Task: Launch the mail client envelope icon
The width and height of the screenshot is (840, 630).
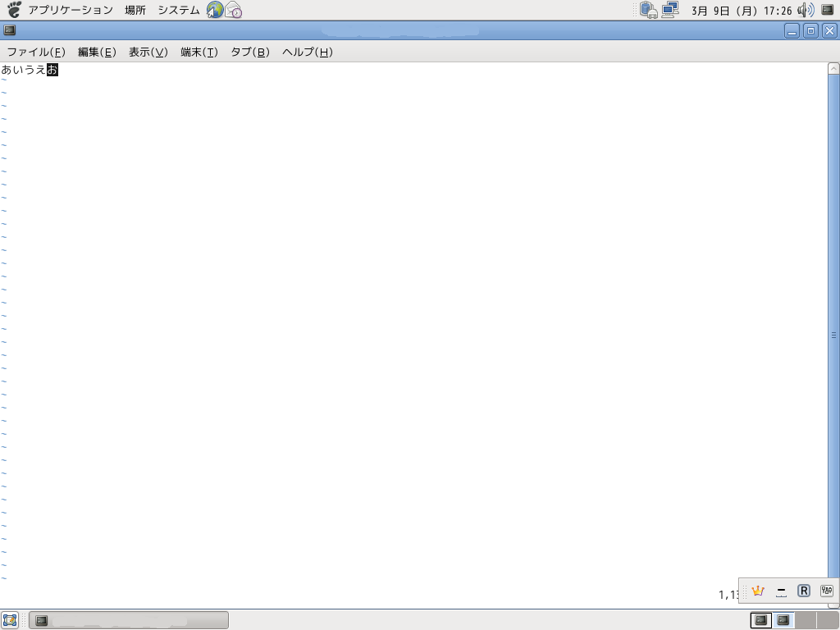Action: coord(234,10)
